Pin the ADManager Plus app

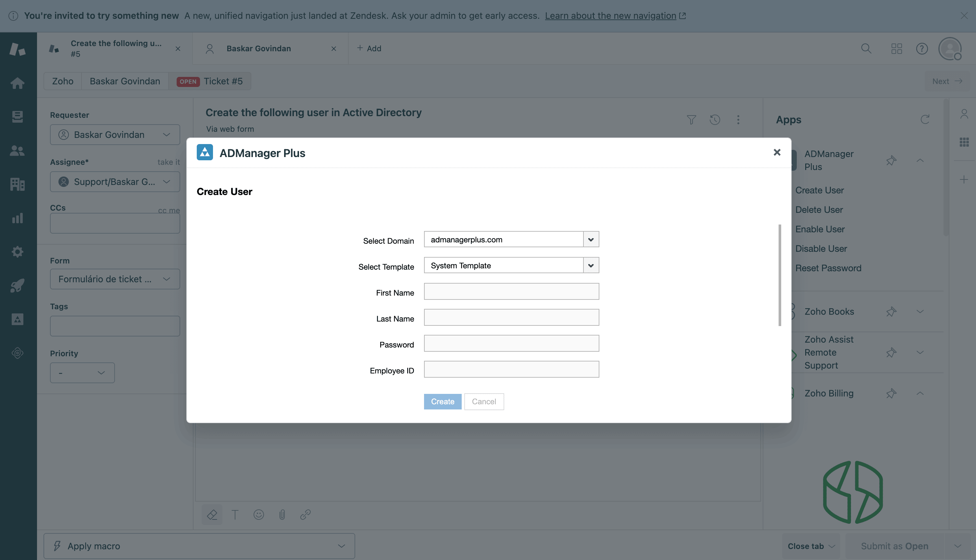coord(892,160)
